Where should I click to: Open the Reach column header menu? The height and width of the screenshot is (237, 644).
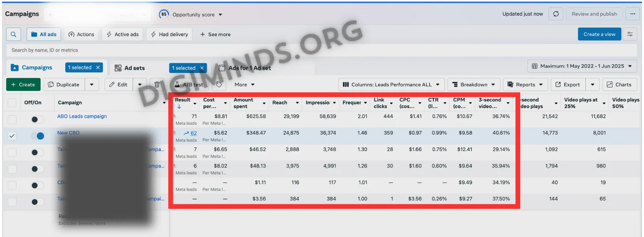point(297,103)
